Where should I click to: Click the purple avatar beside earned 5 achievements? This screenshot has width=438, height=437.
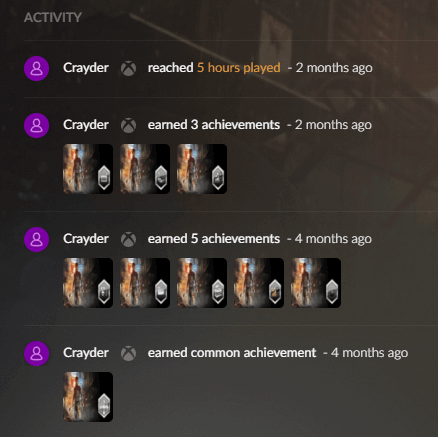pyautogui.click(x=37, y=239)
